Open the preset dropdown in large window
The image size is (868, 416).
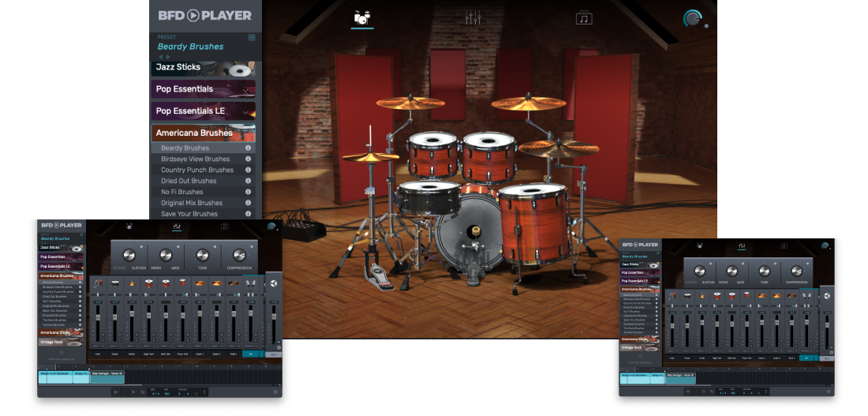(x=251, y=38)
